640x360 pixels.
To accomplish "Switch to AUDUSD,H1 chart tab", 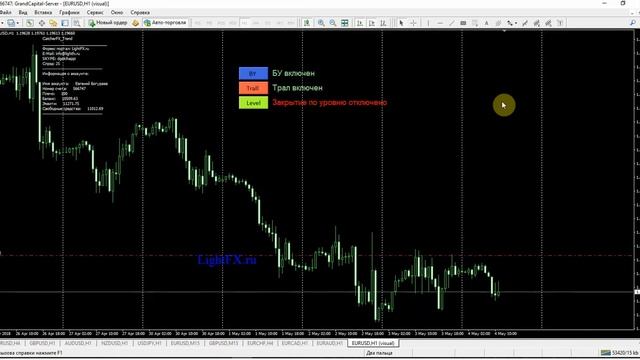I will [x=78, y=343].
